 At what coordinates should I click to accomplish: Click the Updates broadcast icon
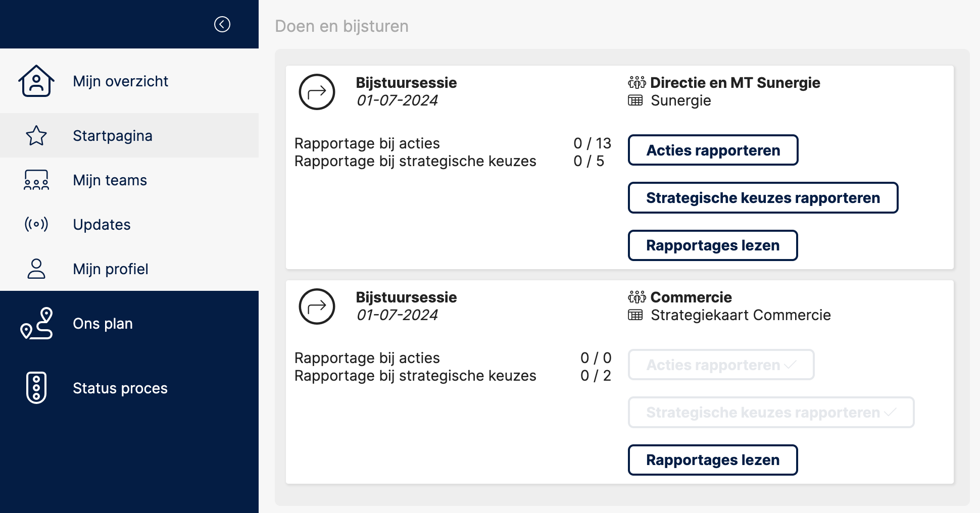point(36,224)
